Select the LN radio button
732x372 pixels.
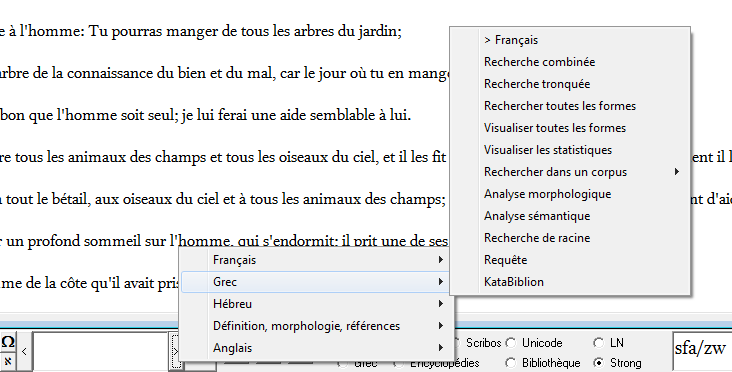(598, 343)
